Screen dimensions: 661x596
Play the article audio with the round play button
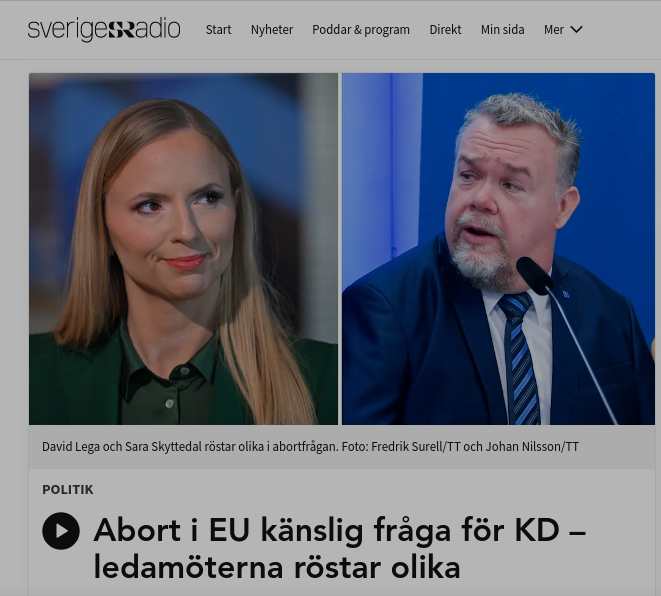[61, 531]
